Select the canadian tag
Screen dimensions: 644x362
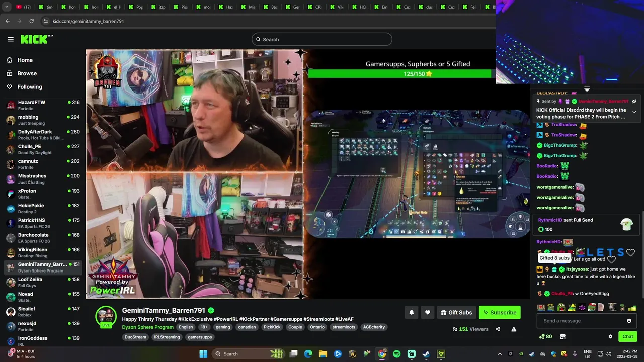coord(247,327)
